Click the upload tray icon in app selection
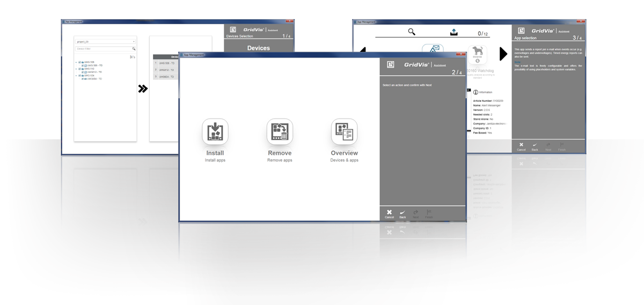 tap(453, 32)
